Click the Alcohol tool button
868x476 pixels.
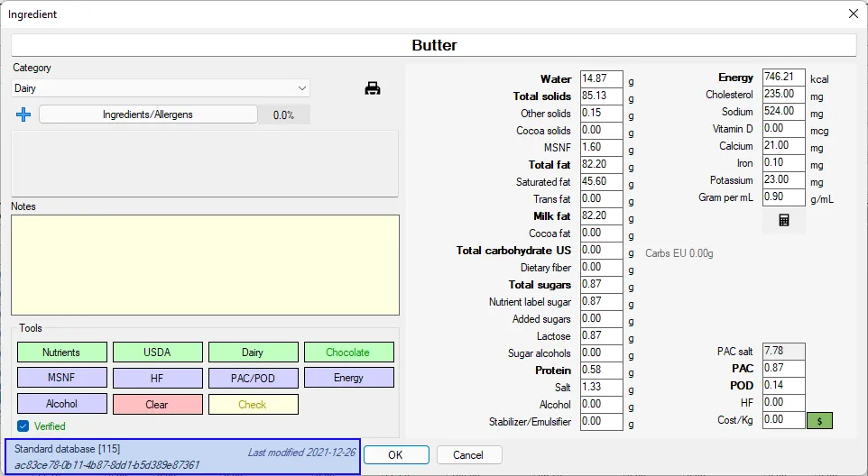[62, 404]
